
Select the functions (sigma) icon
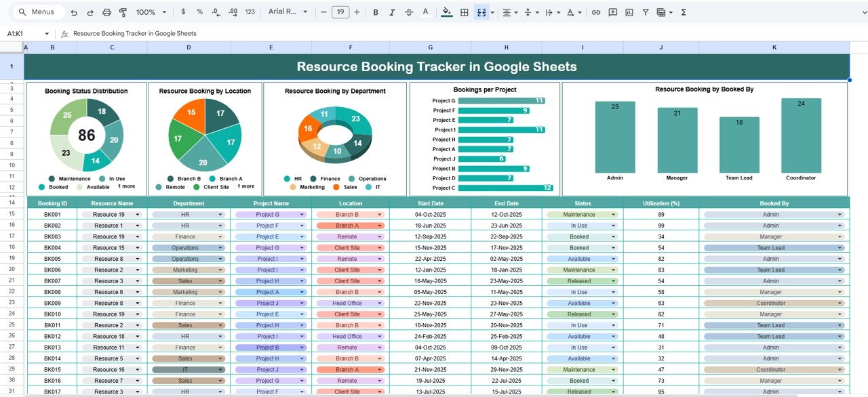[x=683, y=12]
